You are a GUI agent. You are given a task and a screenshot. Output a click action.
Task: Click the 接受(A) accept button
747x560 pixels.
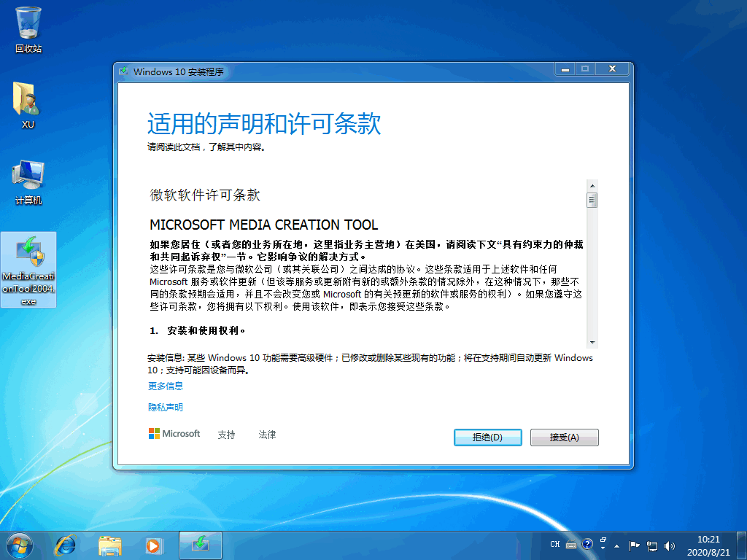[564, 437]
